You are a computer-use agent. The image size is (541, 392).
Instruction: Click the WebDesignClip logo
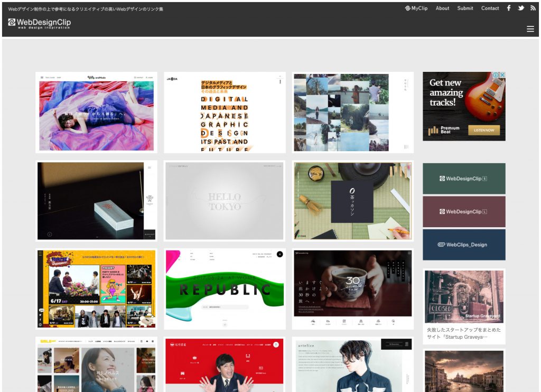coord(39,23)
